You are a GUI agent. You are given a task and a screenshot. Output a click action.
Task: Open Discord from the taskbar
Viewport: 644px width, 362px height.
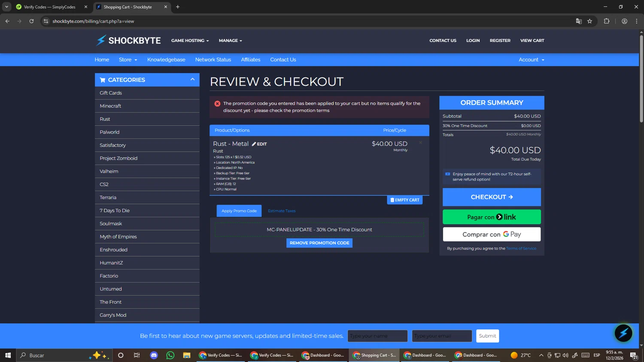click(154, 355)
